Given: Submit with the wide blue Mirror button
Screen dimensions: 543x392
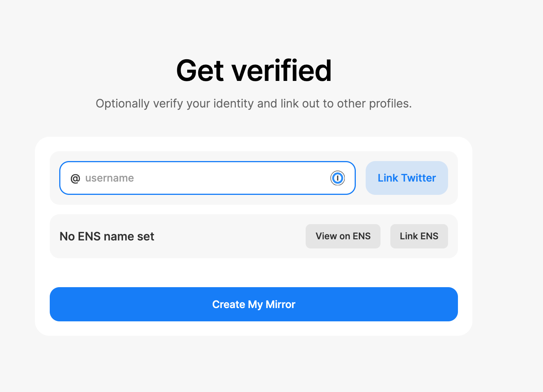Looking at the screenshot, I should (x=254, y=304).
